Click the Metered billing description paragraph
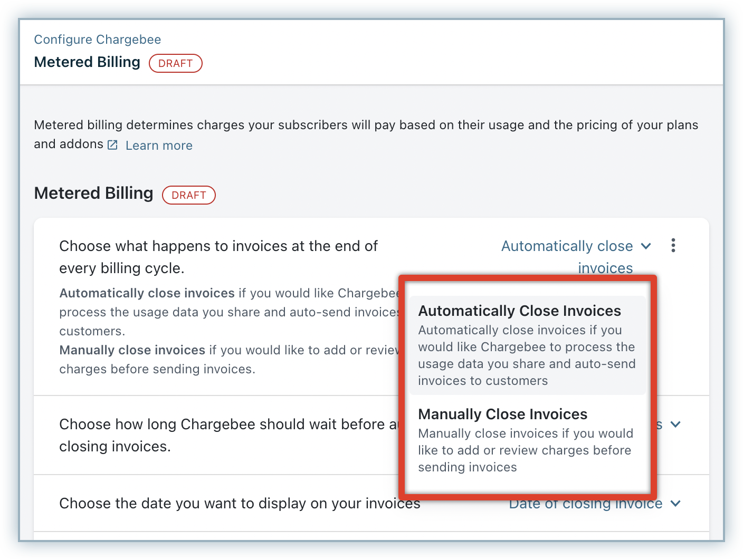 coord(366,134)
